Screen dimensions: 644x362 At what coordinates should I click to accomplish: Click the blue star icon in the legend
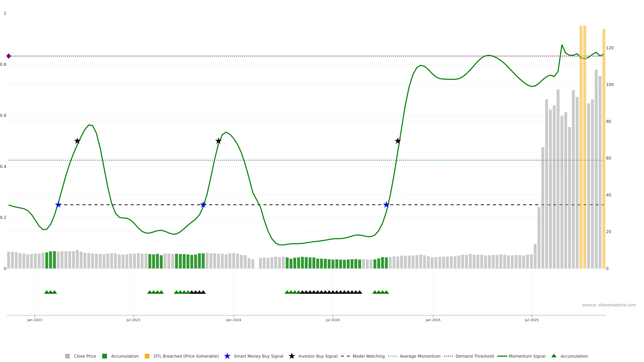[x=227, y=356]
